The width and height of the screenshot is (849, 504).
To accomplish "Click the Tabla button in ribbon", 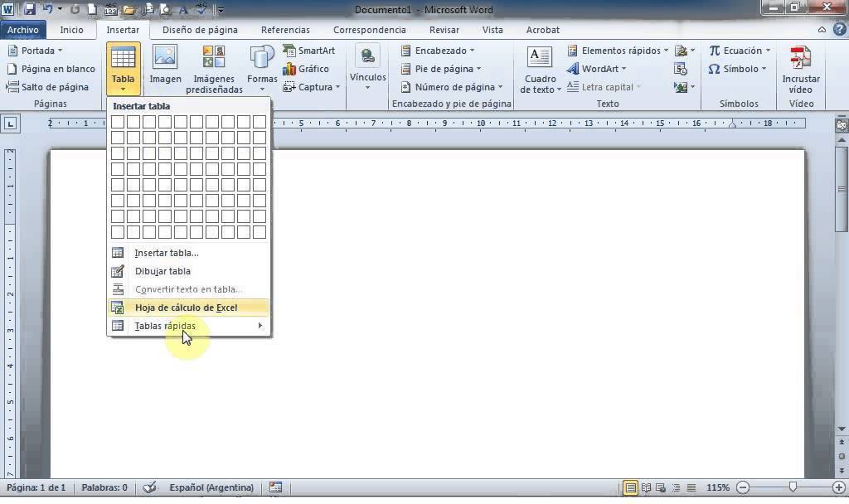I will 123,68.
